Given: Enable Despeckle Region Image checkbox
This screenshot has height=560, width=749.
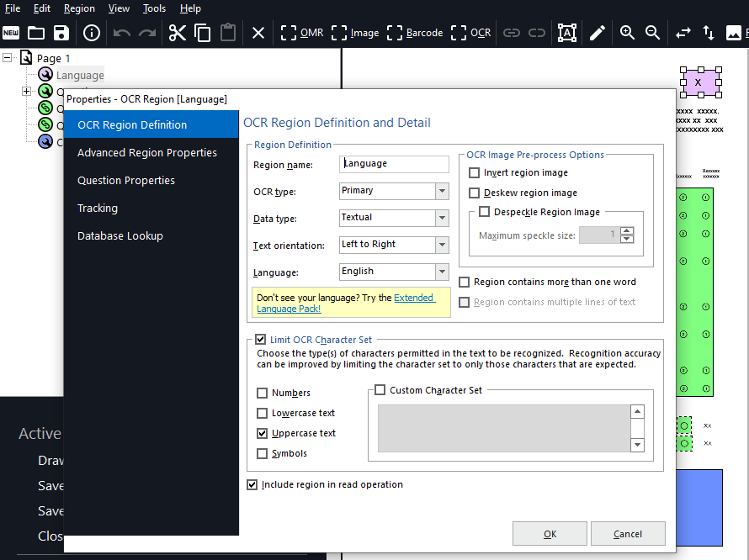Looking at the screenshot, I should [x=484, y=212].
